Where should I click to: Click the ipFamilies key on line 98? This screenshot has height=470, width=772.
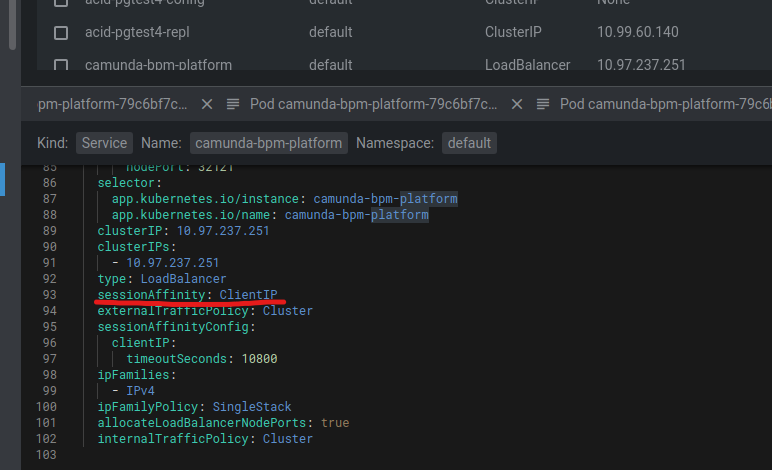133,375
